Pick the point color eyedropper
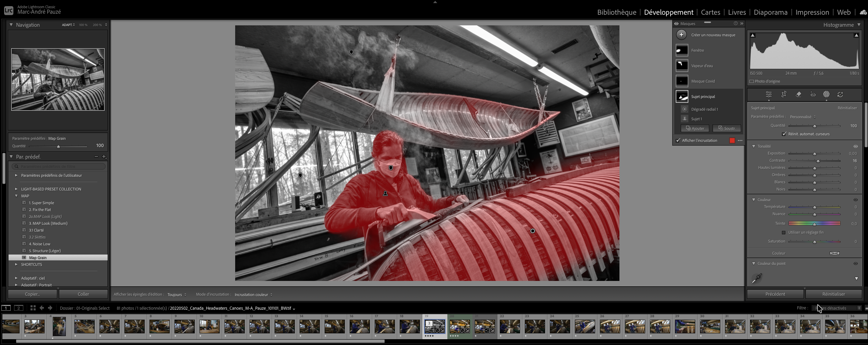Viewport: 868px width, 345px height. (x=757, y=278)
